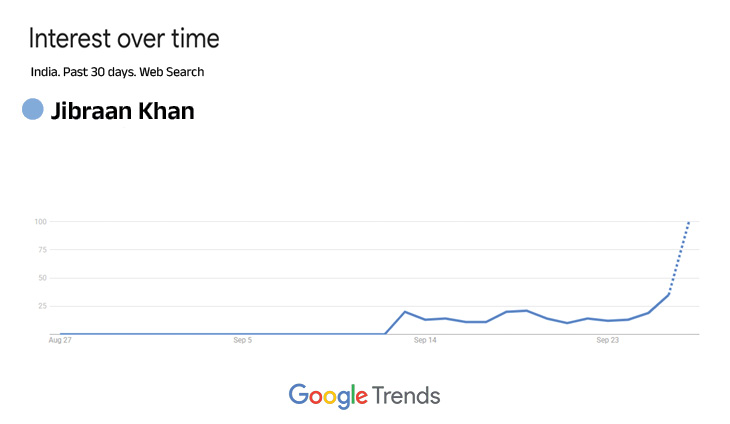Screen dimensions: 730x424
Task: Click the Web Search text
Action: tap(172, 72)
